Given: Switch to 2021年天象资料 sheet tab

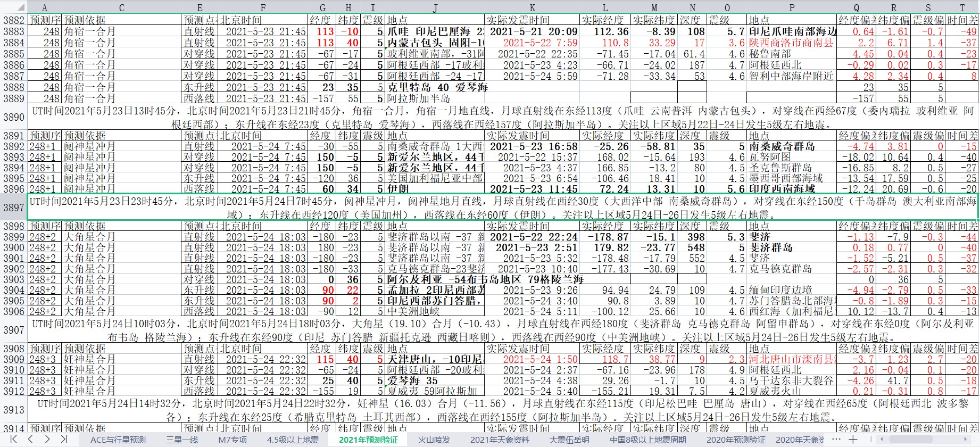Looking at the screenshot, I should [500, 440].
